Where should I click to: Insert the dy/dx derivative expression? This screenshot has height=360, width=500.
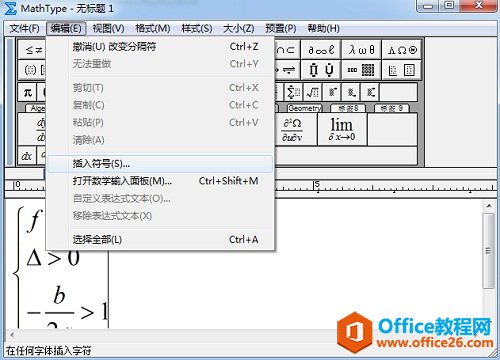pyautogui.click(x=32, y=129)
